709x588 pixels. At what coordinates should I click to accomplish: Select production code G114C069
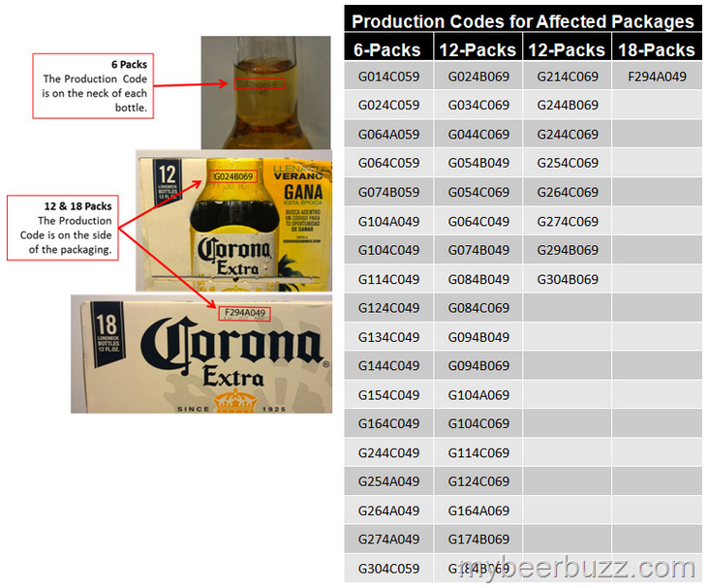coord(478,453)
